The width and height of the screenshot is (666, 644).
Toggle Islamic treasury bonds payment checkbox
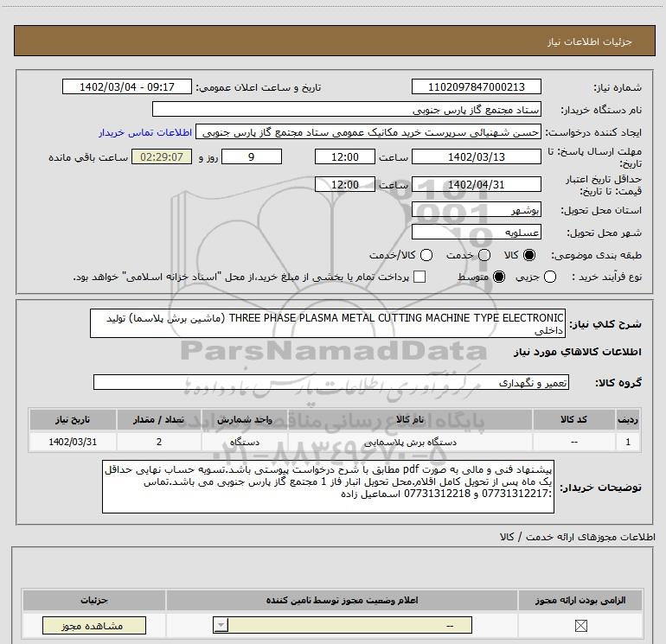(419, 277)
